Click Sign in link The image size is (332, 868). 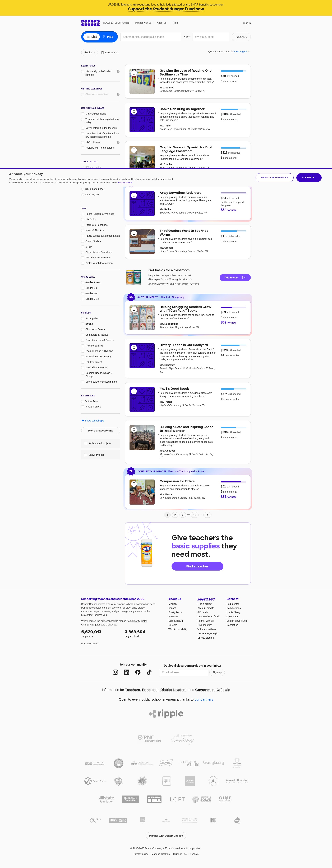pyautogui.click(x=247, y=23)
